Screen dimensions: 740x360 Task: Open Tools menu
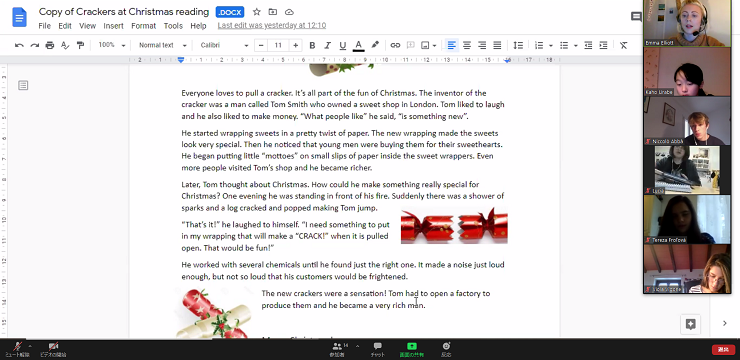coord(173,26)
